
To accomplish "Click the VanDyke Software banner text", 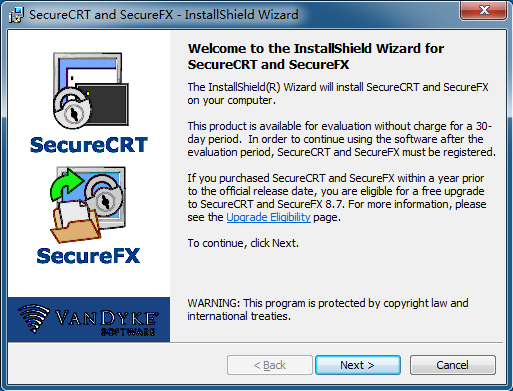I will click(x=106, y=322).
